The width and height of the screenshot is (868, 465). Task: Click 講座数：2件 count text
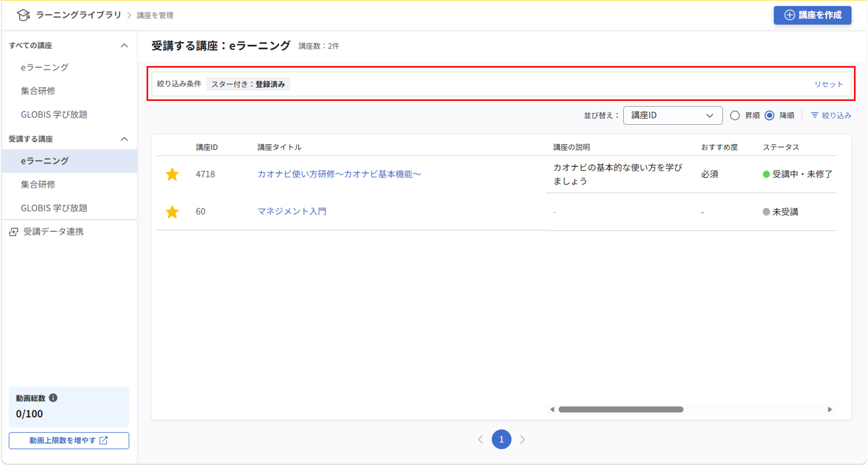pyautogui.click(x=319, y=46)
